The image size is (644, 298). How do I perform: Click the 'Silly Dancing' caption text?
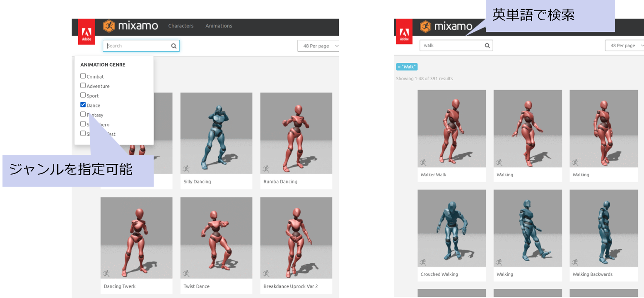click(197, 182)
